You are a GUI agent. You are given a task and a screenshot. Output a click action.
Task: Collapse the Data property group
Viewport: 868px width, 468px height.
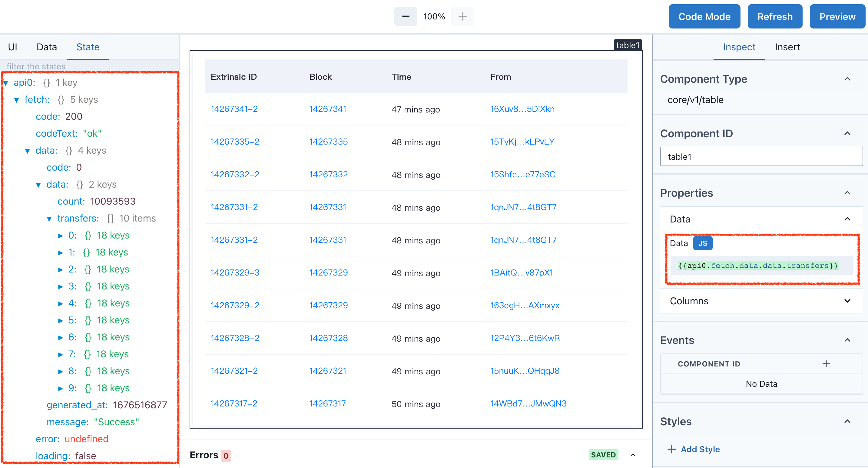[847, 219]
